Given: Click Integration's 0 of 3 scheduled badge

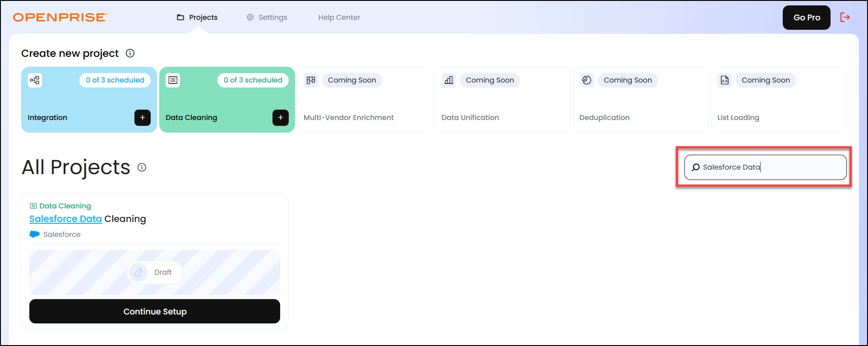Looking at the screenshot, I should pyautogui.click(x=115, y=80).
